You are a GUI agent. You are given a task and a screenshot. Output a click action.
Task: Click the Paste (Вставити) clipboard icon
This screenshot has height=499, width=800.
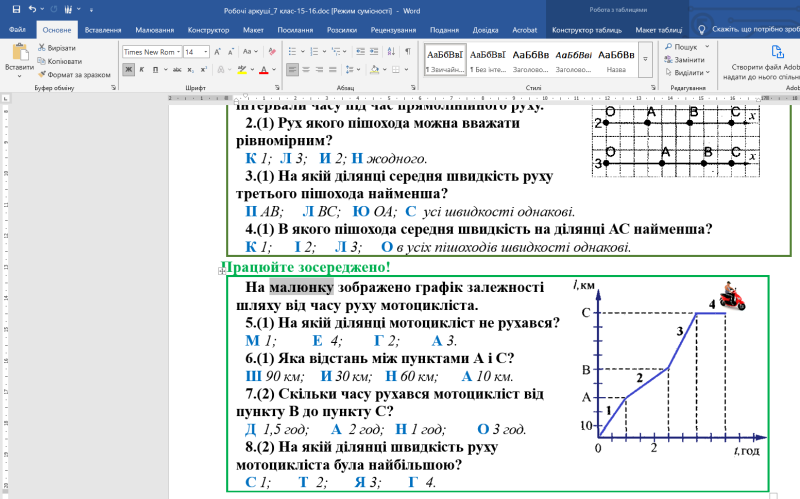20,53
